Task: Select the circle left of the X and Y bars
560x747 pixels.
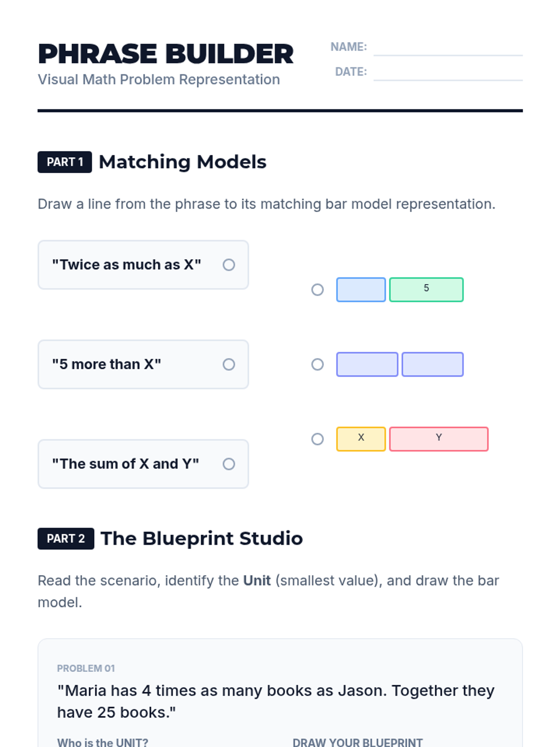Action: tap(317, 439)
